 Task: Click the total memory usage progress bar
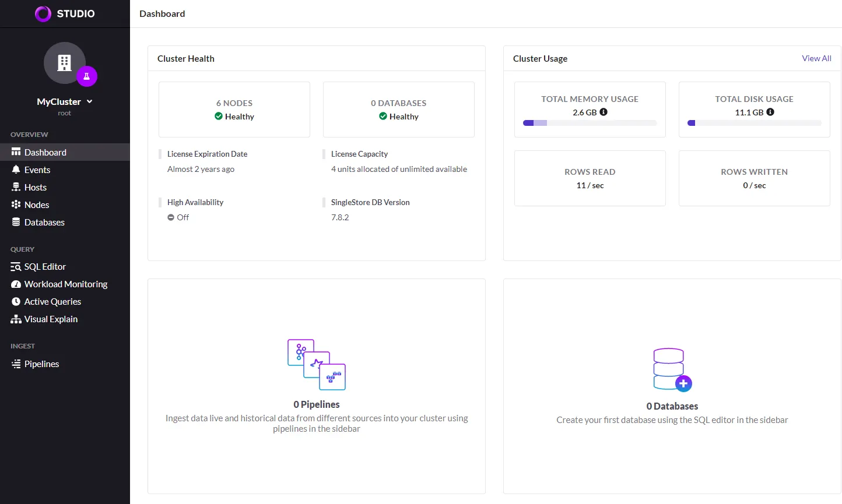(x=590, y=123)
